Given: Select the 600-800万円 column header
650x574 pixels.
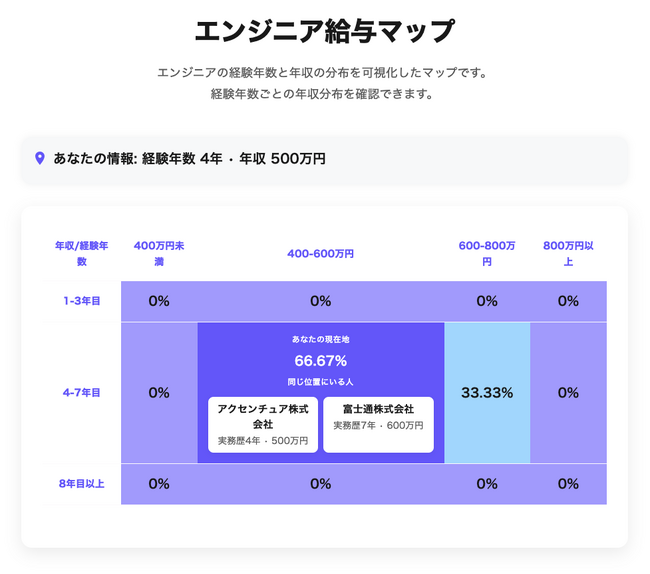Looking at the screenshot, I should coord(487,254).
